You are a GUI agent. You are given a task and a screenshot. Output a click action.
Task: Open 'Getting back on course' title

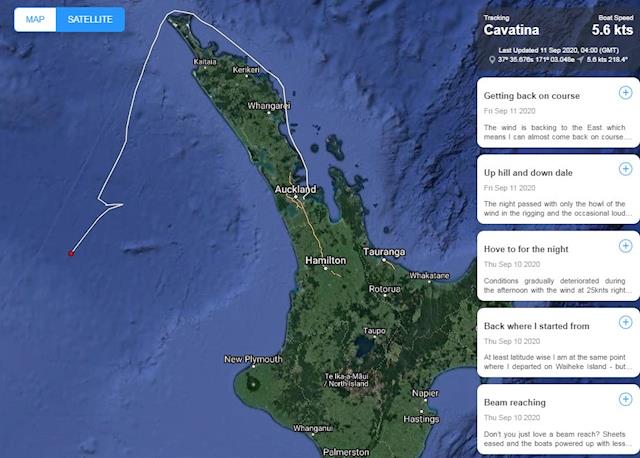533,94
